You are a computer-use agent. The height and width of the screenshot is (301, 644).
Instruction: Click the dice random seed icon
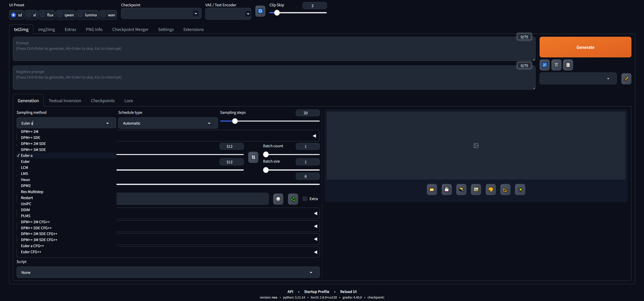coord(278,199)
